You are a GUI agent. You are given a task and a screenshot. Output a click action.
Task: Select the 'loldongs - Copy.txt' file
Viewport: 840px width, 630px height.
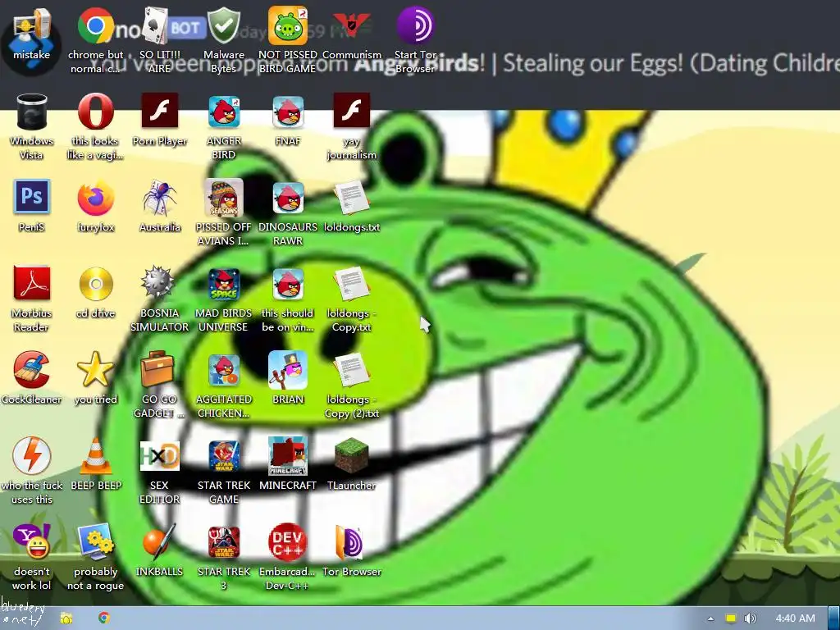click(x=351, y=284)
